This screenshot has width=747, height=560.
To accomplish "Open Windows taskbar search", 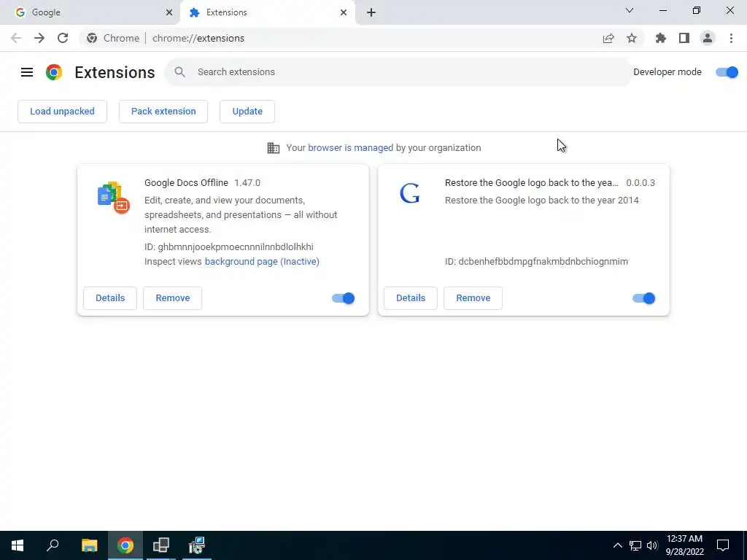I will pos(53,545).
